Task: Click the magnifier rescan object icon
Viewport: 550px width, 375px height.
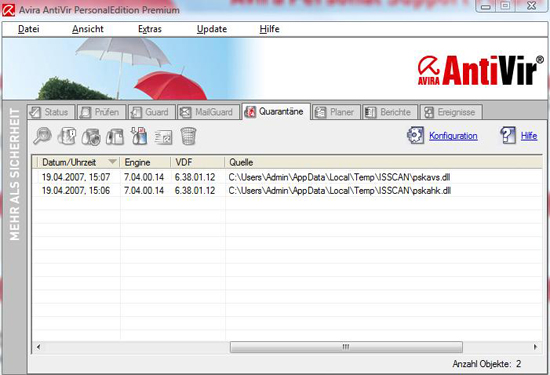Action: click(42, 136)
